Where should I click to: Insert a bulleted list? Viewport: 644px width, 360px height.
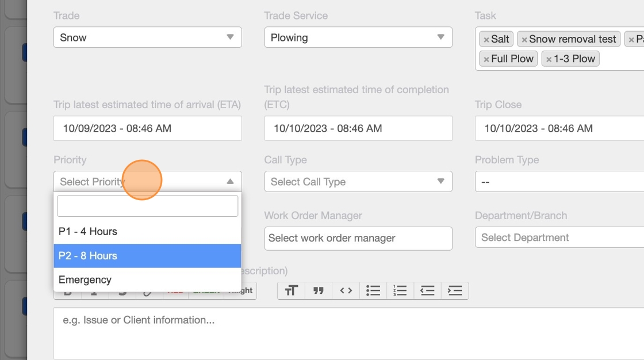373,290
